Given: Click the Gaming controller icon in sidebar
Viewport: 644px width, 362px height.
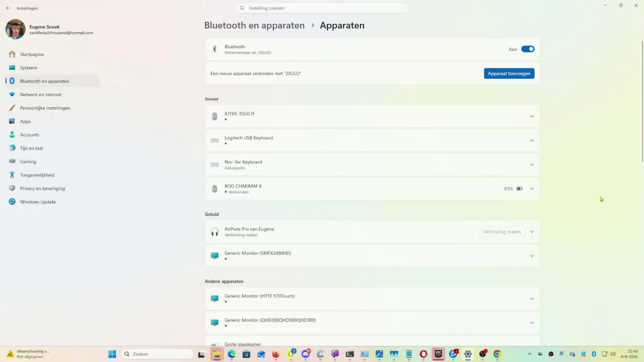Looking at the screenshot, I should point(12,161).
